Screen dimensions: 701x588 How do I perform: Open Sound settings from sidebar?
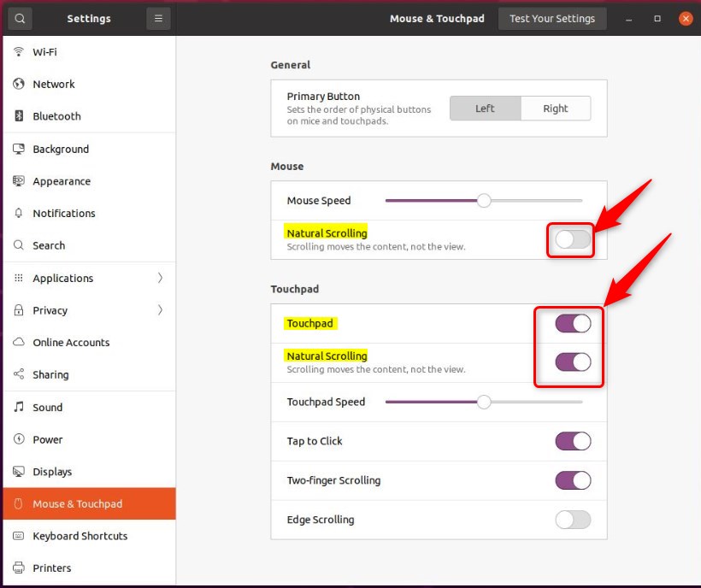(x=49, y=407)
